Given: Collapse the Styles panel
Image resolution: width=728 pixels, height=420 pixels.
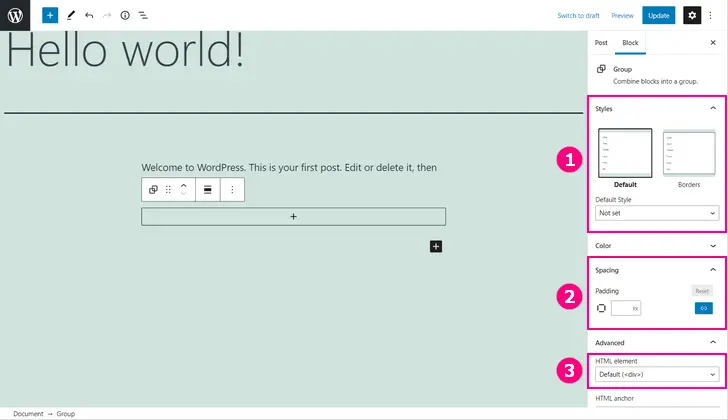Looking at the screenshot, I should click(x=656, y=109).
